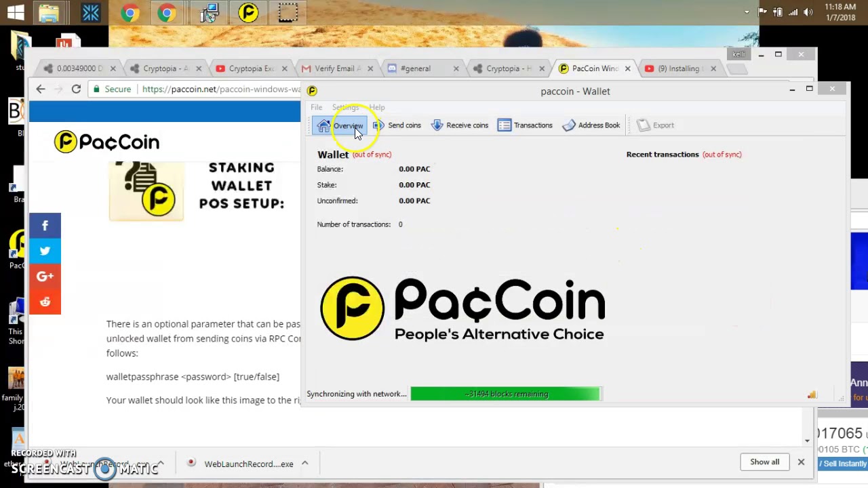Open WebLaunchRecord....exe download item
The image size is (868, 488).
pyautogui.click(x=241, y=464)
